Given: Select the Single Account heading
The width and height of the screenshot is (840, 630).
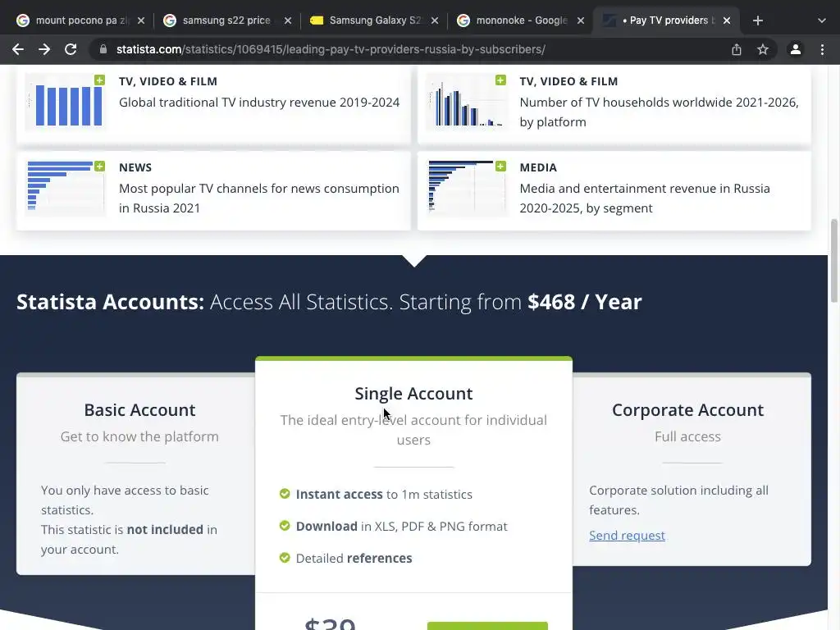Looking at the screenshot, I should coord(413,394).
